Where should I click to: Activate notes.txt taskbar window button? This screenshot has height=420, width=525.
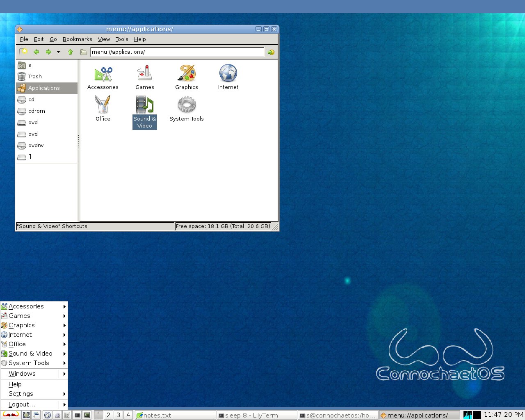click(175, 415)
